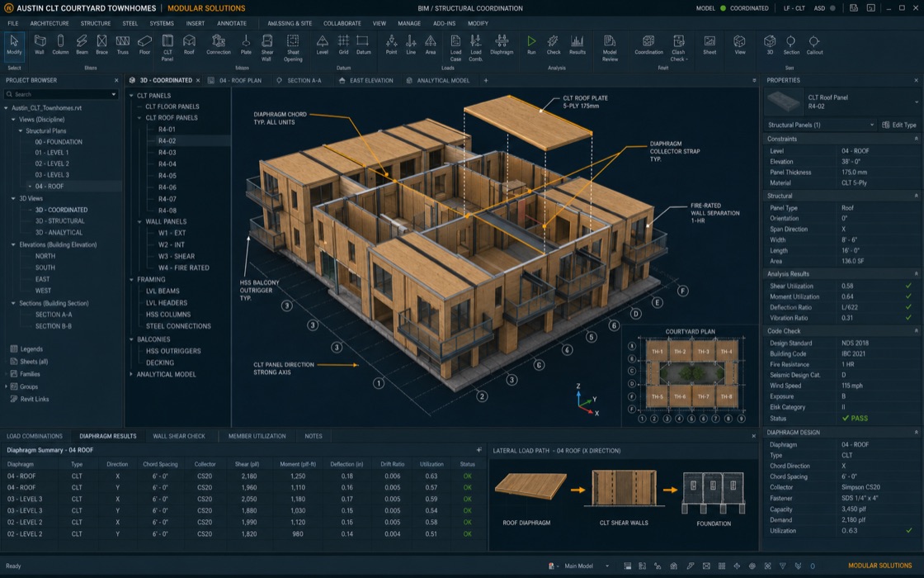Click the Diaphragm tool

(502, 45)
